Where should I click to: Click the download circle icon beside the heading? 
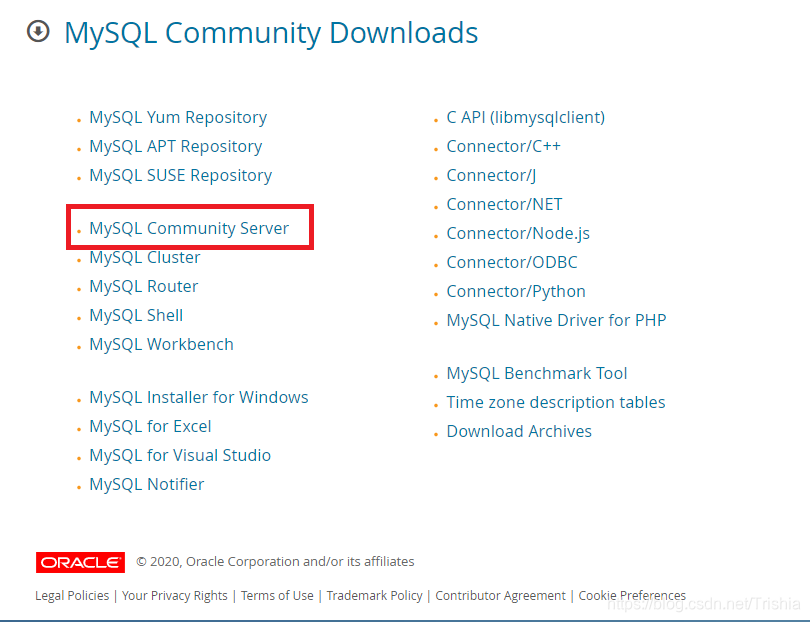point(38,31)
